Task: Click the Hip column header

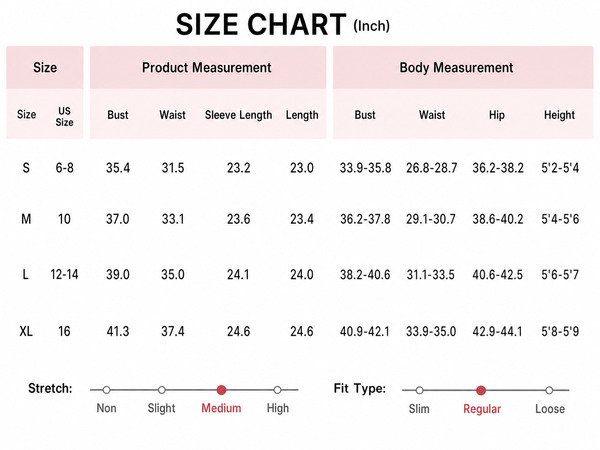Action: tap(497, 115)
